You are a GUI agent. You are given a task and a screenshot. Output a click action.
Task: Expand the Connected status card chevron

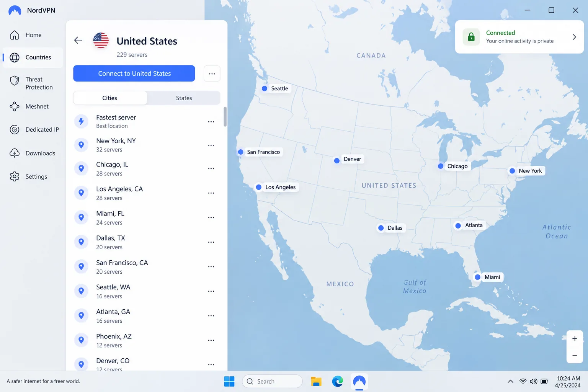pos(574,37)
